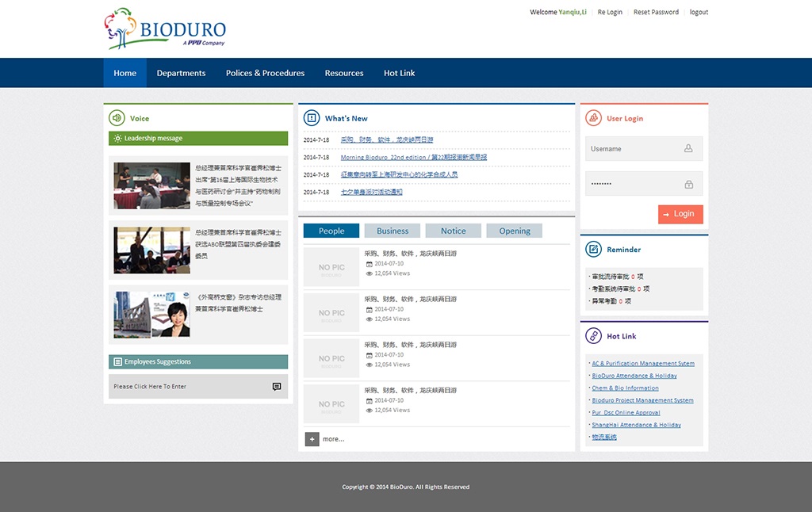Viewport: 812px width, 512px height.
Task: Click the Reset Password link
Action: [x=656, y=13]
